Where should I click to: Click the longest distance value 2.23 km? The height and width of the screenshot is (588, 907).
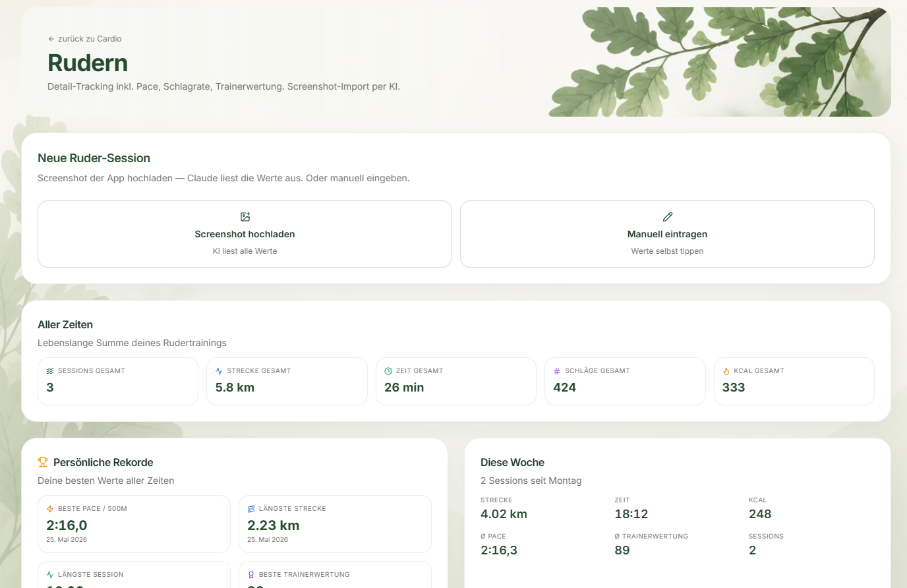(274, 525)
